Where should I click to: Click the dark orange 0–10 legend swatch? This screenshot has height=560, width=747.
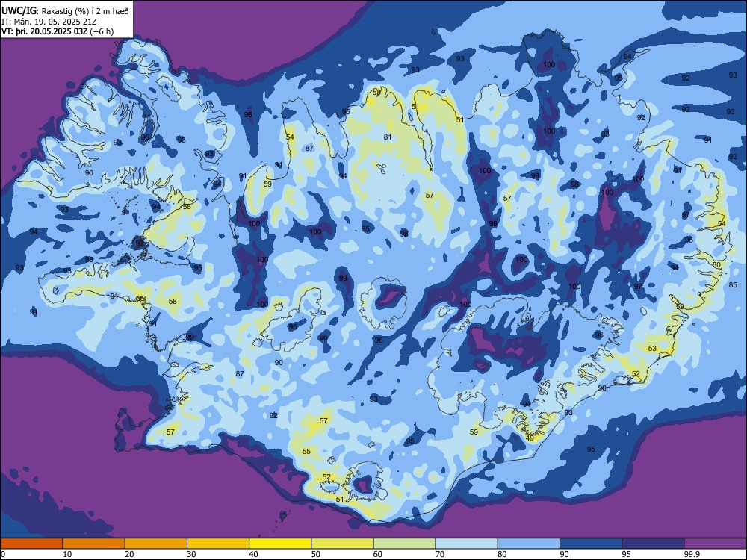point(31,544)
